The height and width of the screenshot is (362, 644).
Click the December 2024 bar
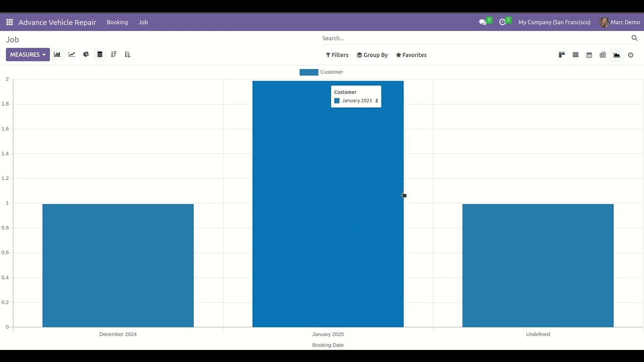(x=118, y=265)
